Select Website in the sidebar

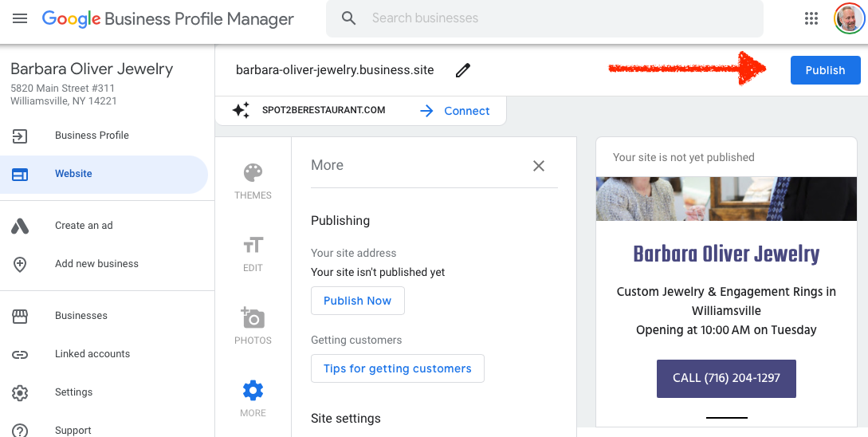[73, 174]
